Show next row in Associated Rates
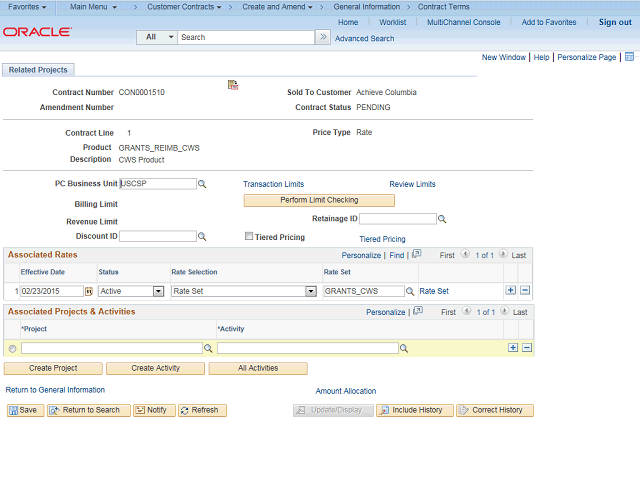640x480 pixels. point(503,254)
